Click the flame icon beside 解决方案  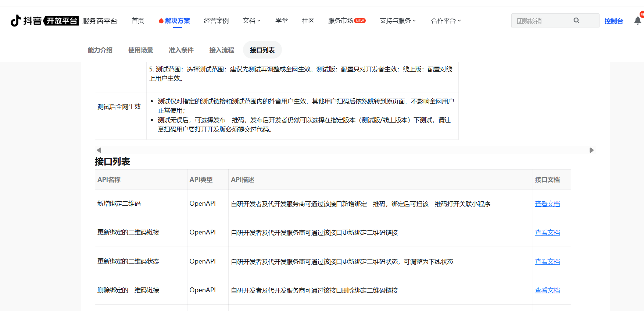pos(161,21)
